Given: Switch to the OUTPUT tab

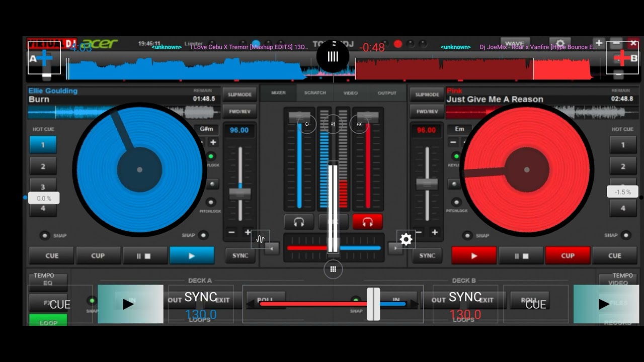Looking at the screenshot, I should tap(387, 93).
